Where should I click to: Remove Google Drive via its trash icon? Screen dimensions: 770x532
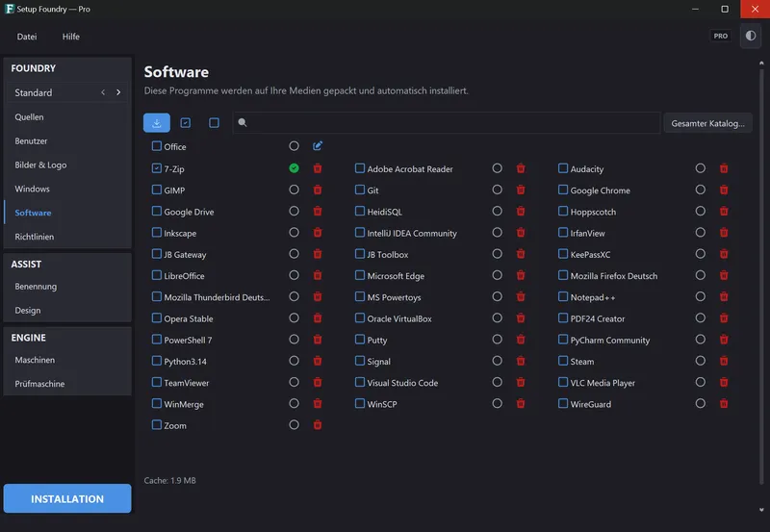point(318,211)
